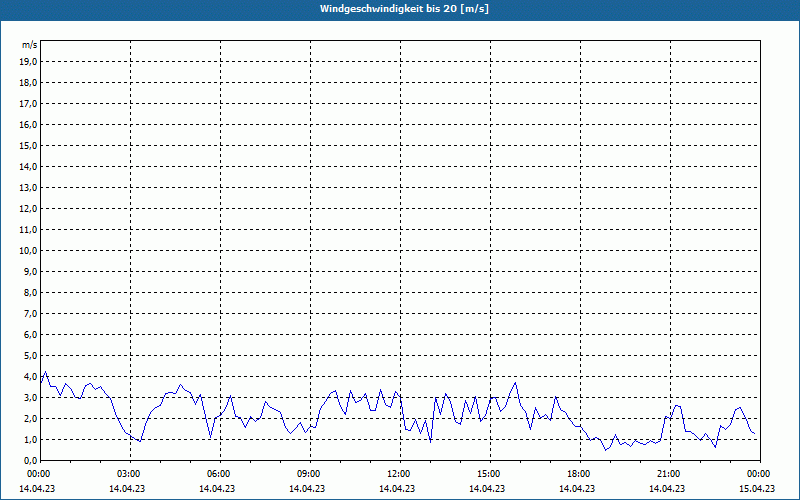Click the 06:00 time marker
The height and width of the screenshot is (500, 800).
click(x=218, y=474)
